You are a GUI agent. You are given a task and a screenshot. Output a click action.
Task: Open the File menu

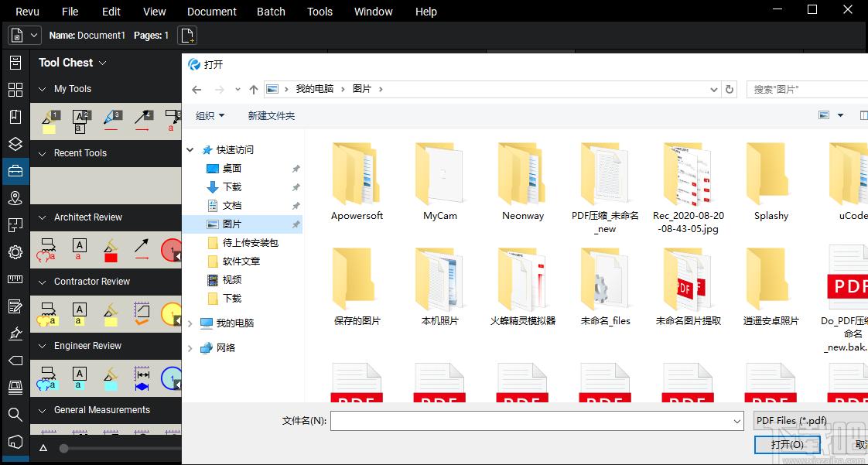(x=70, y=11)
